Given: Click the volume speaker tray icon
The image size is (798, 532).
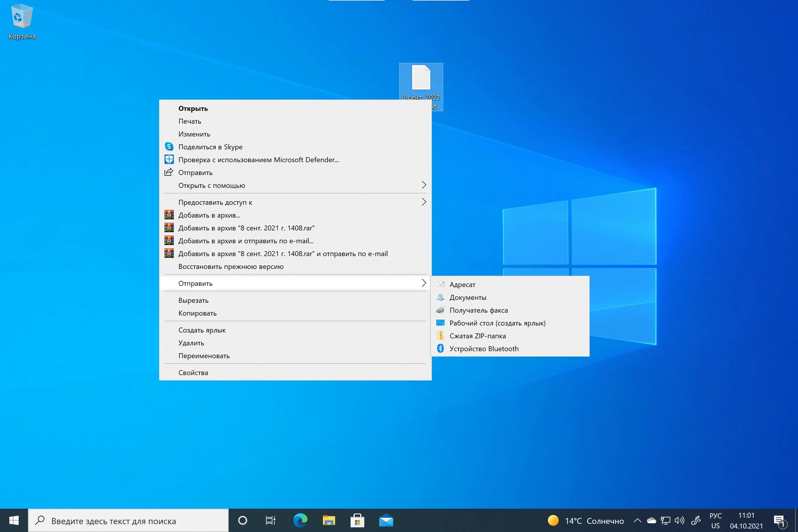Looking at the screenshot, I should tap(679, 520).
